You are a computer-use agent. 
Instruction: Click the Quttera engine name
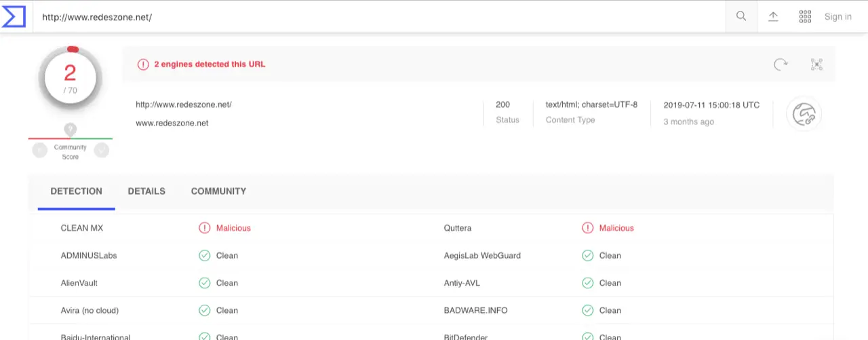click(458, 228)
